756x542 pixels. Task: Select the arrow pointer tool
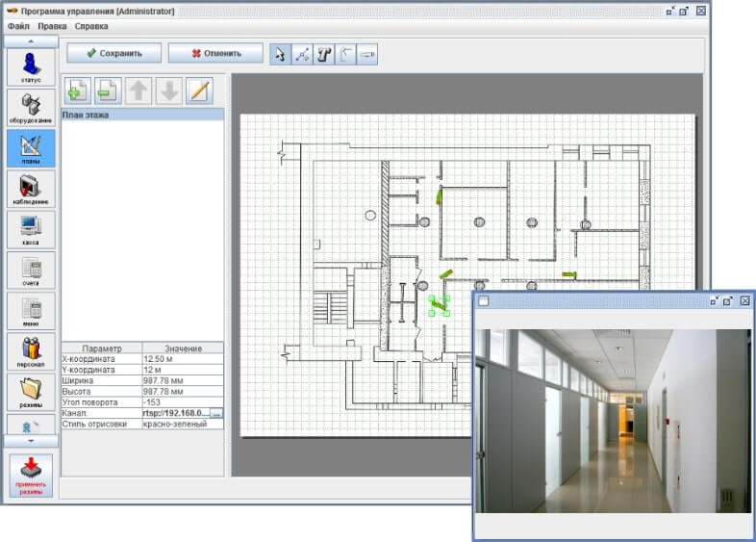coord(281,54)
